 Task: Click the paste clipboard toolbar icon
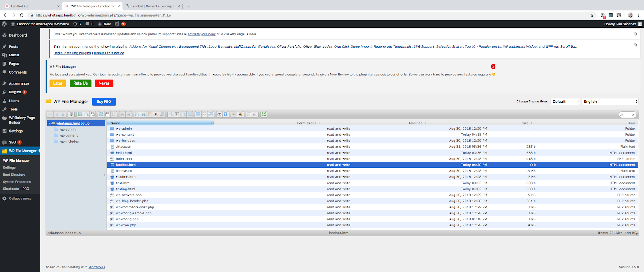[150, 114]
